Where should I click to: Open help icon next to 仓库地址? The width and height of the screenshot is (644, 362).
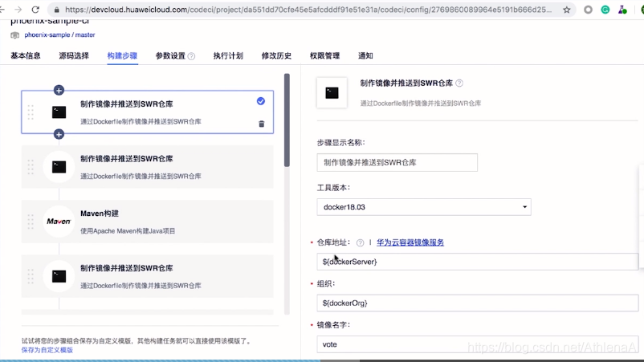[x=361, y=242]
